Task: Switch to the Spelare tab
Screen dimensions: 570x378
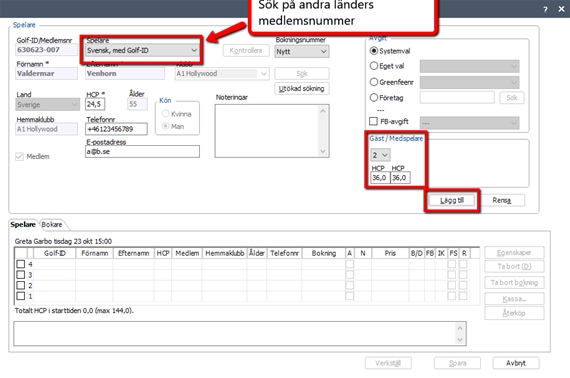Action: (x=23, y=224)
